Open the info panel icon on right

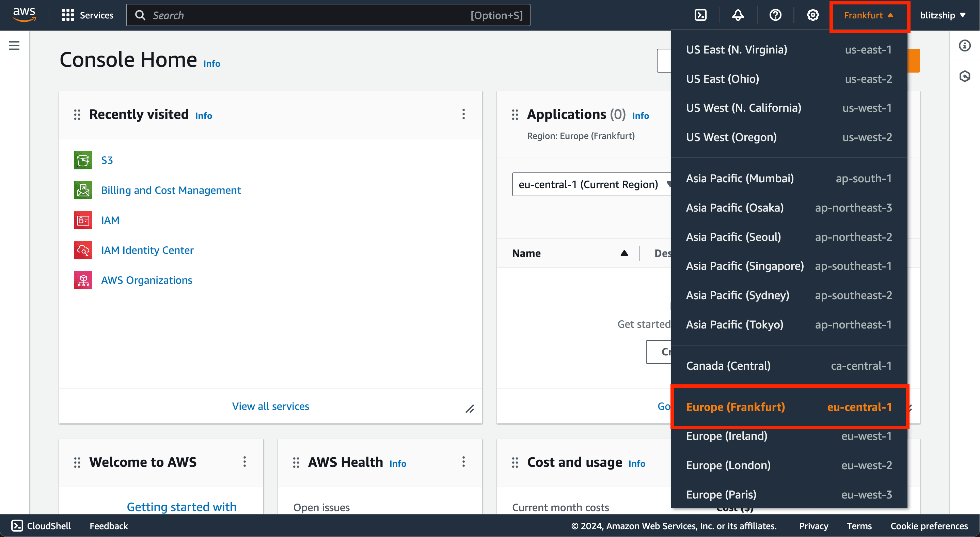click(x=964, y=46)
